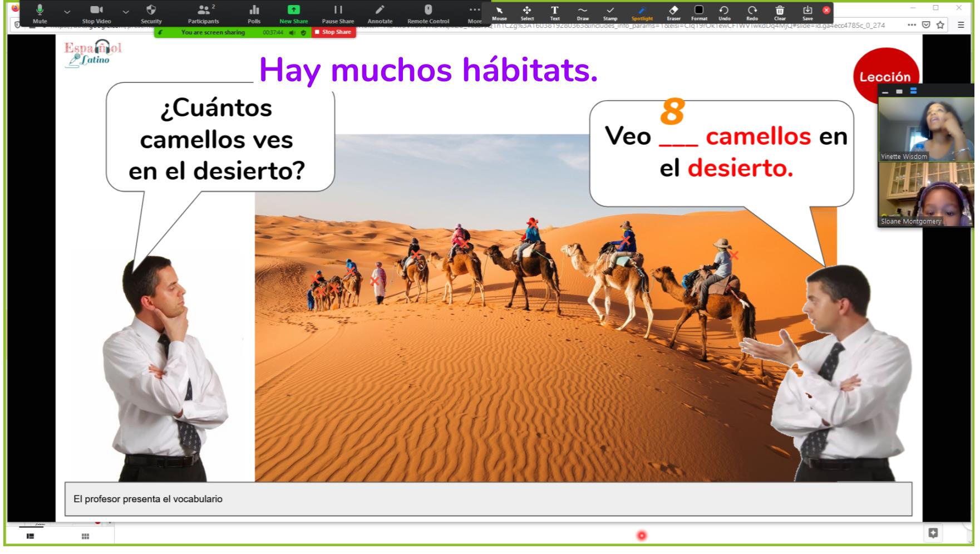Click the red Stop Share button
Viewport: 980px width, 554px height.
[333, 32]
